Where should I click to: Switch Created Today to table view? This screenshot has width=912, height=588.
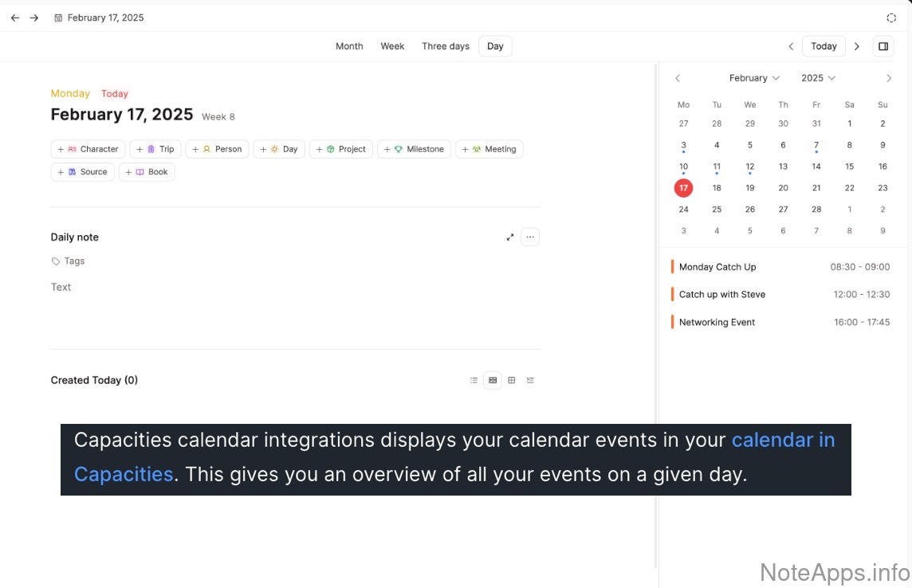[512, 381]
